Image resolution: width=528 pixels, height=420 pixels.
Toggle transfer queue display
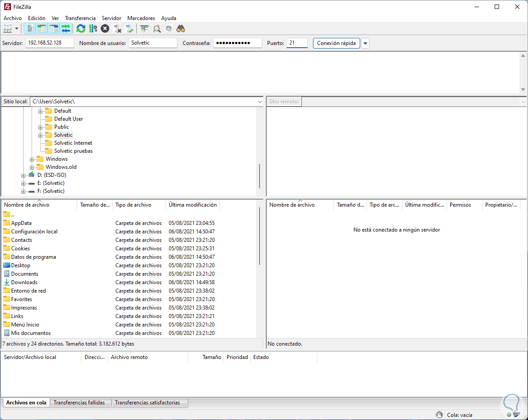click(66, 29)
